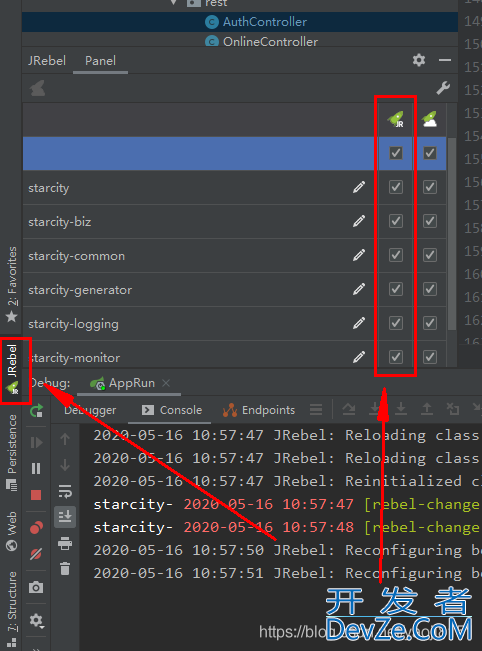Edit the starcity-logging pencil icon

pos(359,323)
